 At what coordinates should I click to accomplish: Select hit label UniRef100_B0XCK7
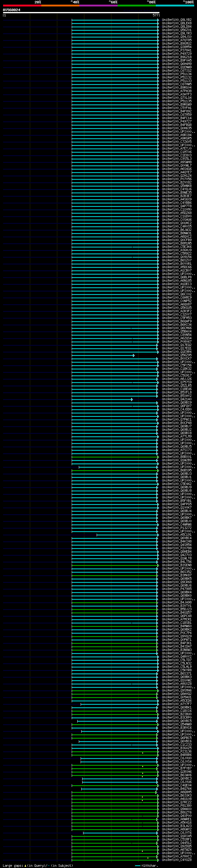[176, 358]
